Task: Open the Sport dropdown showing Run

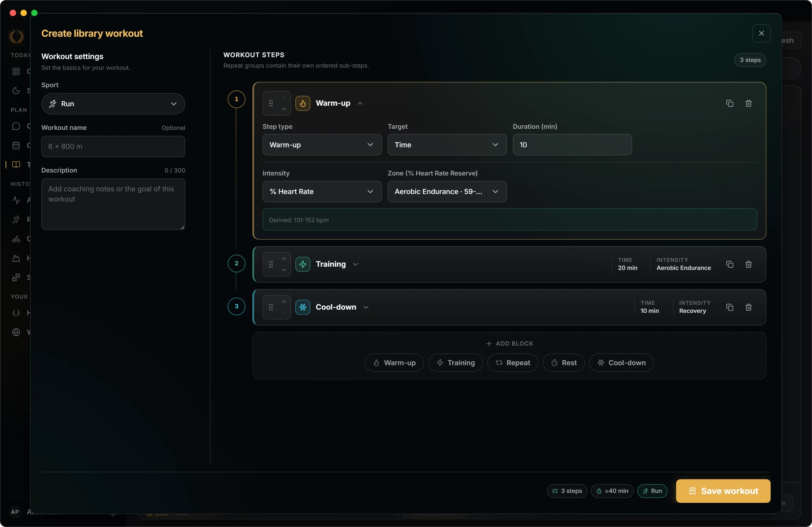Action: click(x=113, y=104)
